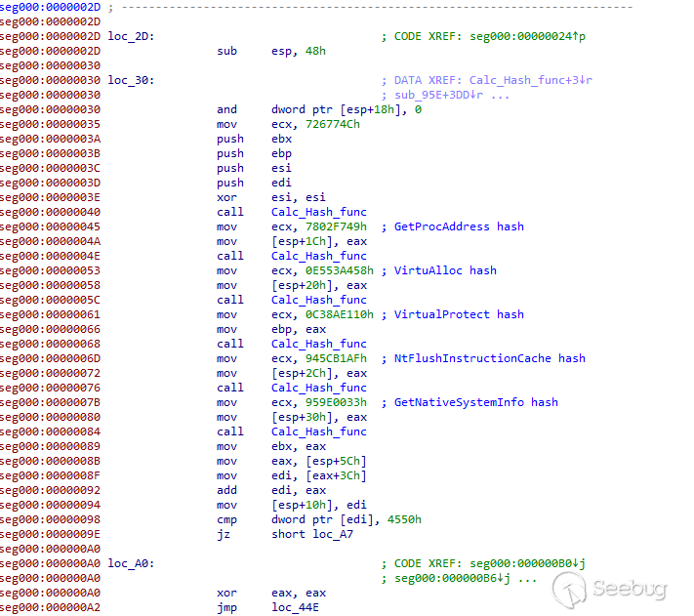Click address seg000:0000007B

50,402
